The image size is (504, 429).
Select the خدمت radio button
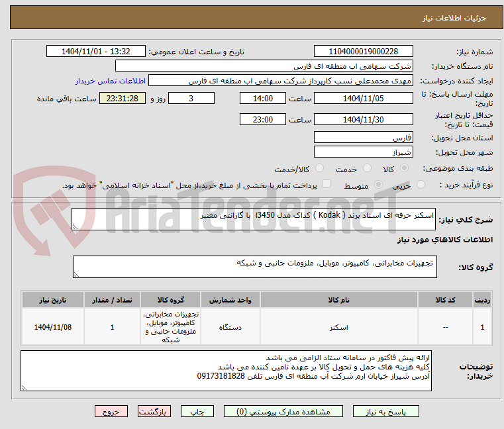(367, 168)
